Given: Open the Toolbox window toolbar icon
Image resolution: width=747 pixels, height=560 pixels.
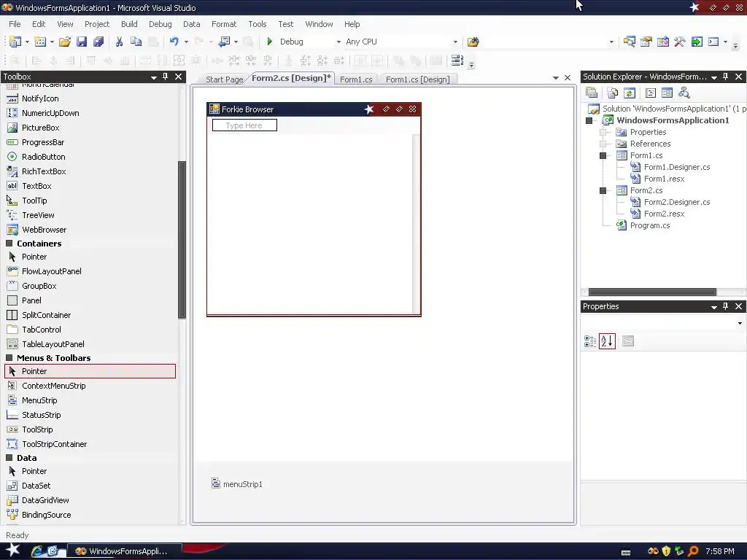Looking at the screenshot, I should [680, 42].
